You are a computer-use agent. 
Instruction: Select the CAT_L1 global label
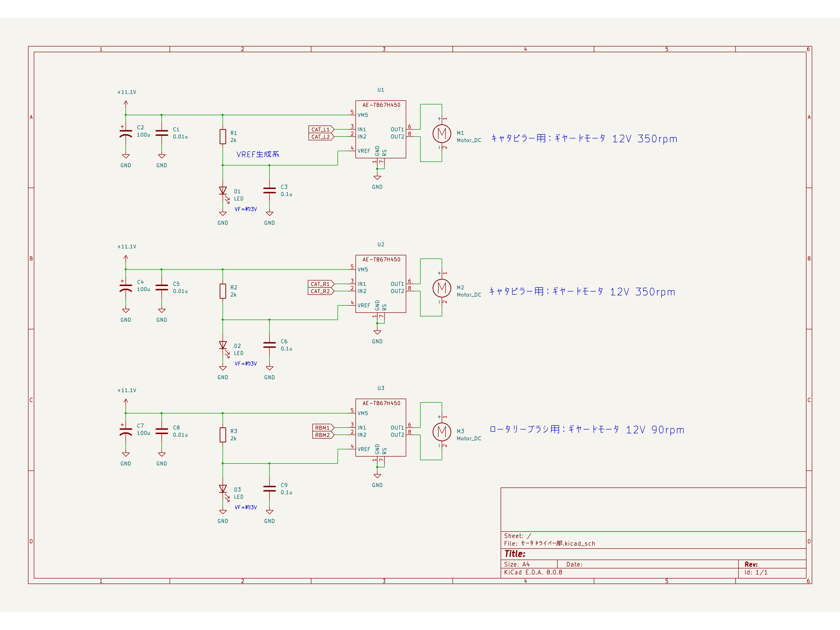point(320,130)
